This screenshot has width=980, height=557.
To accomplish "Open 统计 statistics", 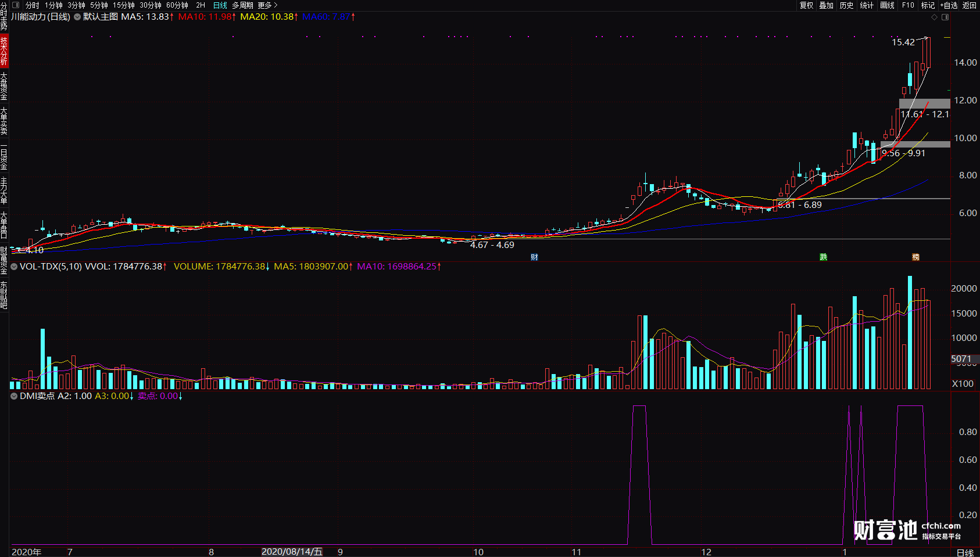I will point(867,5).
